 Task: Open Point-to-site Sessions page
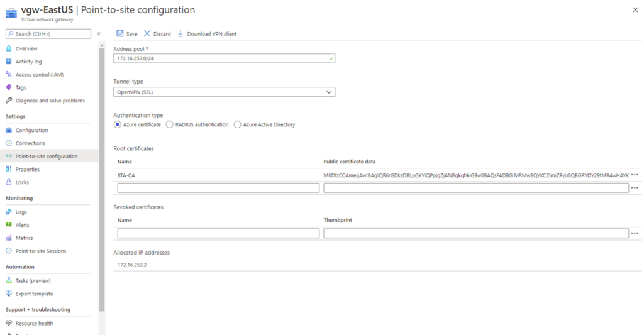coord(41,251)
